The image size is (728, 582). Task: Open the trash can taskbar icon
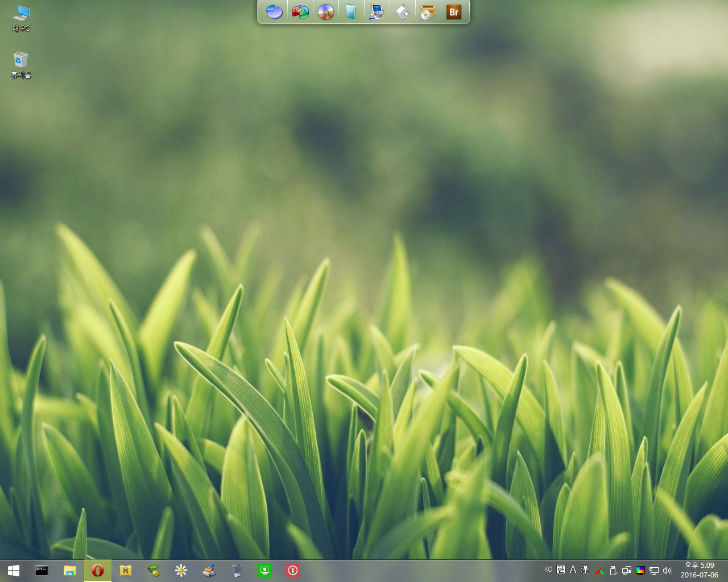coord(237,571)
